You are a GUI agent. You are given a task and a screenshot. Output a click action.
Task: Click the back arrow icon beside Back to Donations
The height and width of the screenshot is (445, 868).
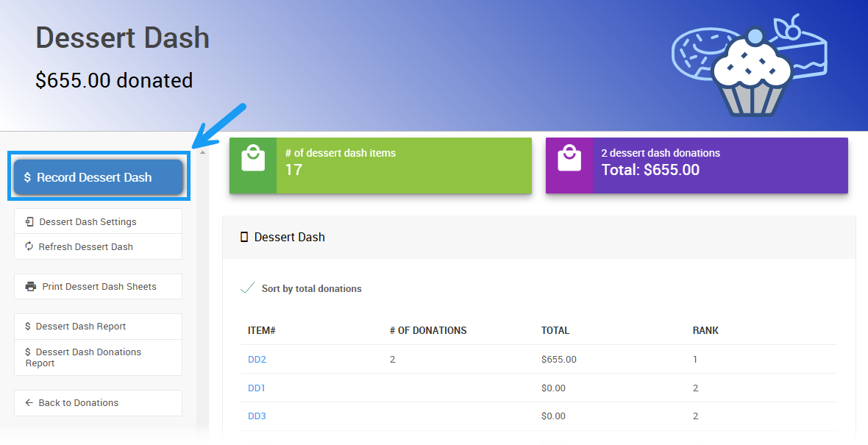(29, 403)
